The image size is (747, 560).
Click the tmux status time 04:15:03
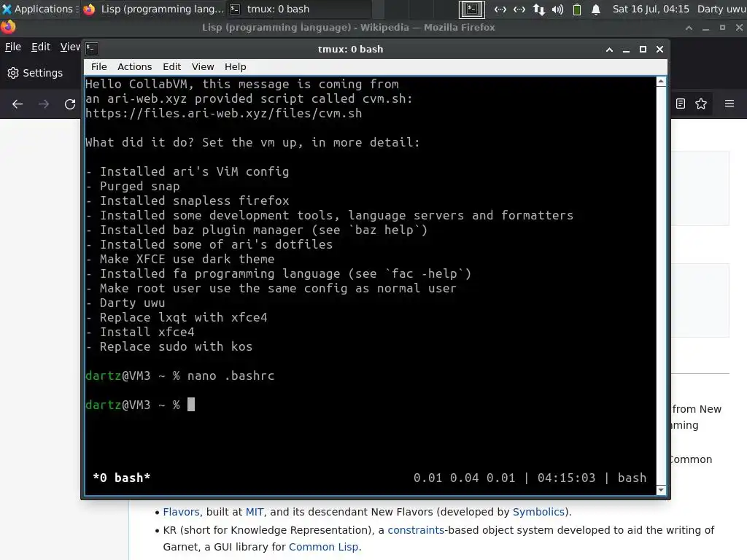coord(566,478)
